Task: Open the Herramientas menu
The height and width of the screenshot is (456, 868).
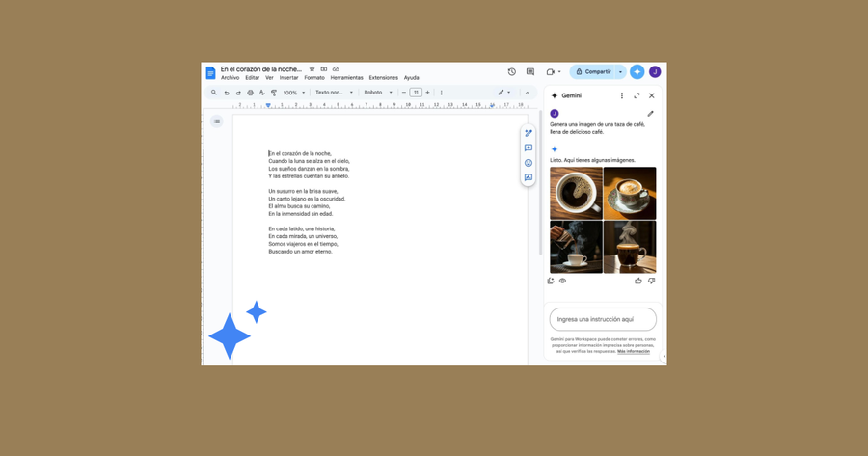Action: pyautogui.click(x=346, y=78)
